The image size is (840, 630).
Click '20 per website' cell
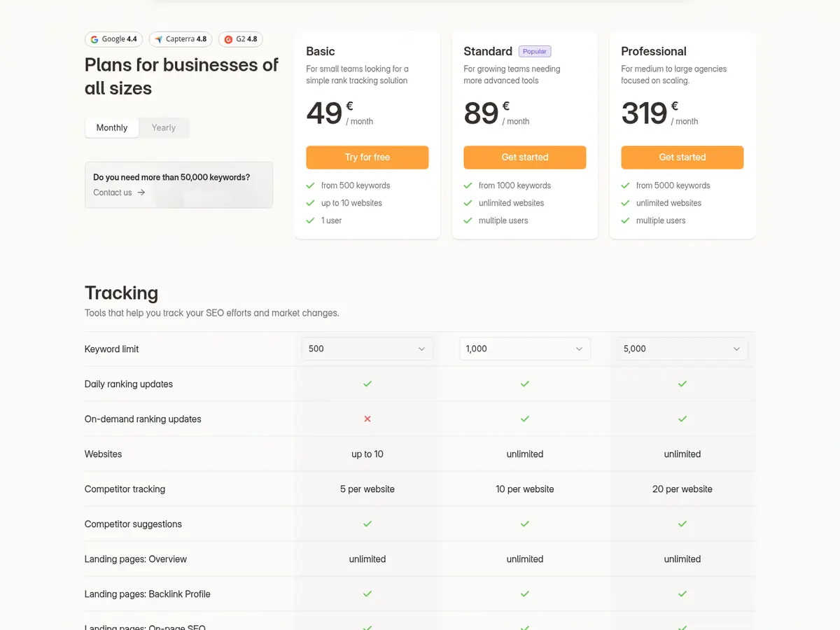(682, 489)
